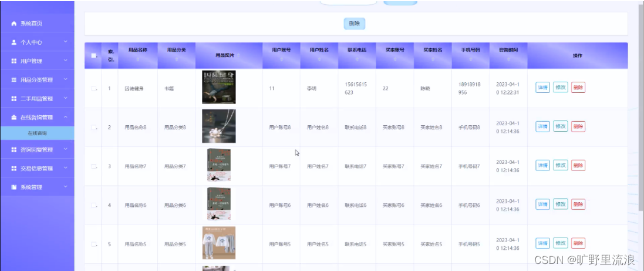Click 修改 button for row 4
Screen dimensions: 644x271
[560, 205]
